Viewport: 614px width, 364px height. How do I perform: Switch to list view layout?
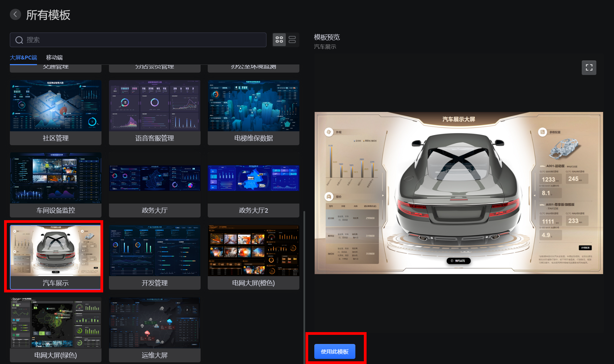coord(292,40)
